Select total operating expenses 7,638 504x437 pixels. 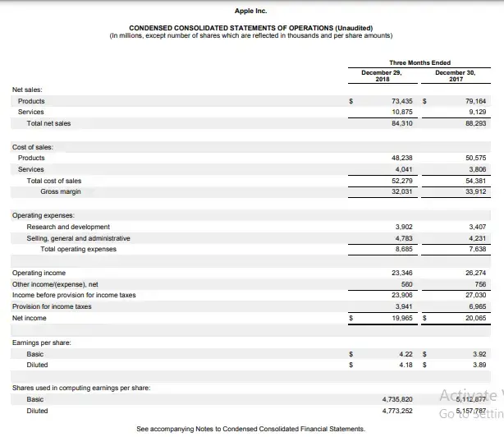477,249
